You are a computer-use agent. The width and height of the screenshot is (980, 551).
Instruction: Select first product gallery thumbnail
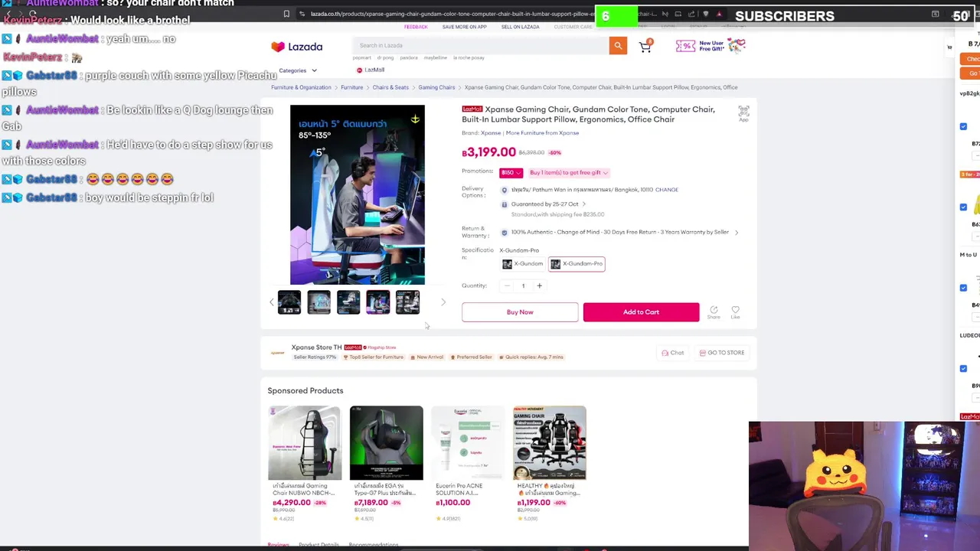(289, 302)
